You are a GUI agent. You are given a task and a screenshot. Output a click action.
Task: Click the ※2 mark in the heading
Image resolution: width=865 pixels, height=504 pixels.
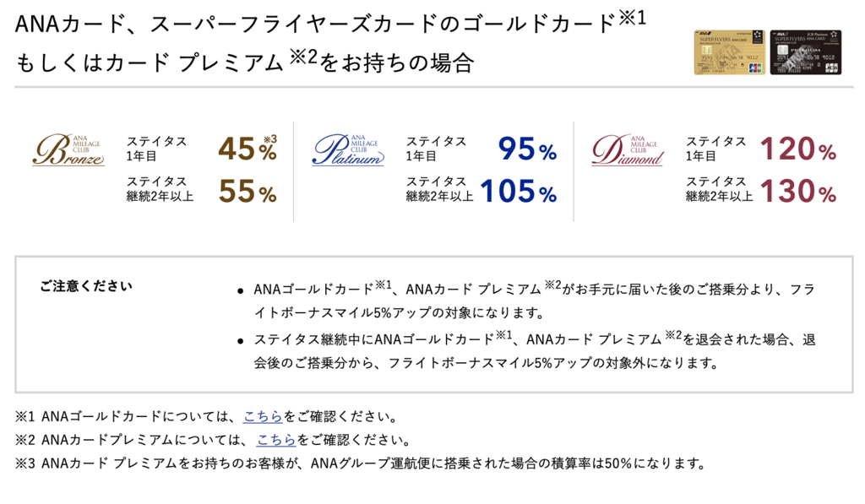pos(304,57)
